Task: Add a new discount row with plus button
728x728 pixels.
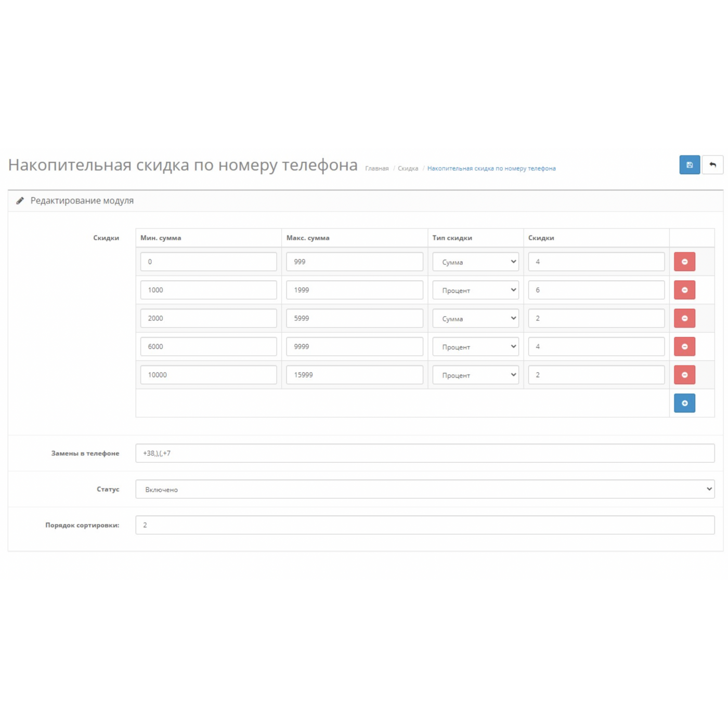Action: (x=684, y=403)
